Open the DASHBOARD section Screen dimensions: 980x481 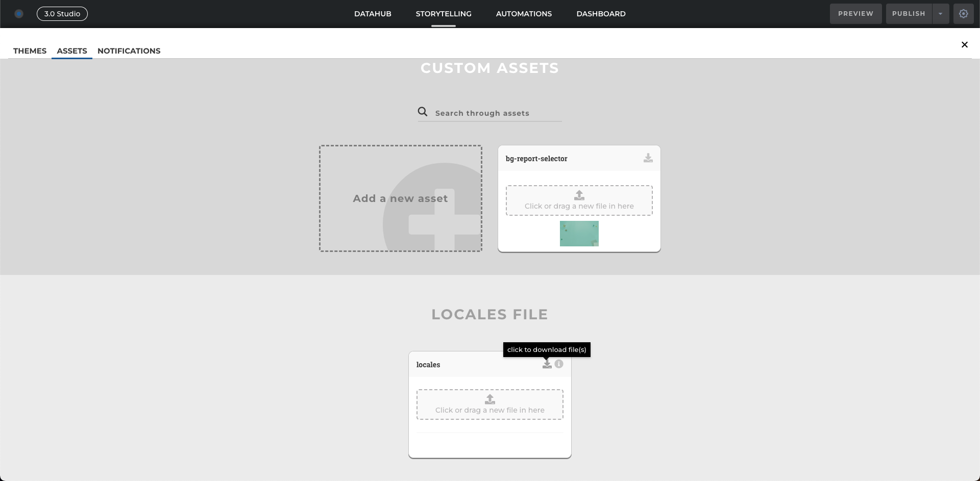click(601, 14)
